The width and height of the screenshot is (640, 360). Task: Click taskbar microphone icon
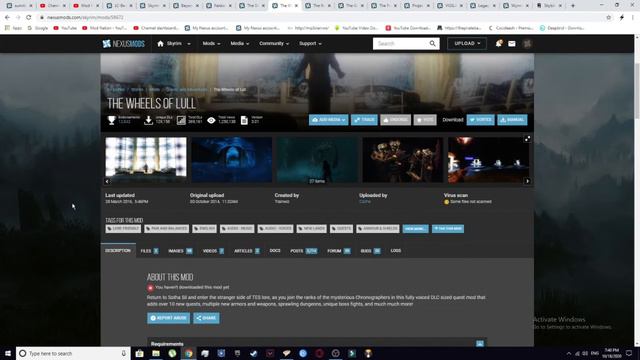pyautogui.click(x=123, y=353)
